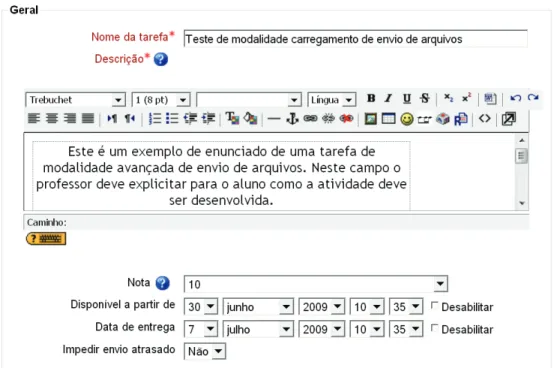Apply subscript formatting
This screenshot has width=554, height=368.
pyautogui.click(x=448, y=98)
